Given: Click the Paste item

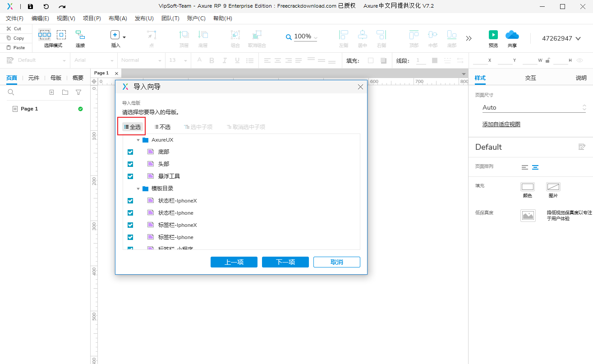Looking at the screenshot, I should [x=16, y=47].
